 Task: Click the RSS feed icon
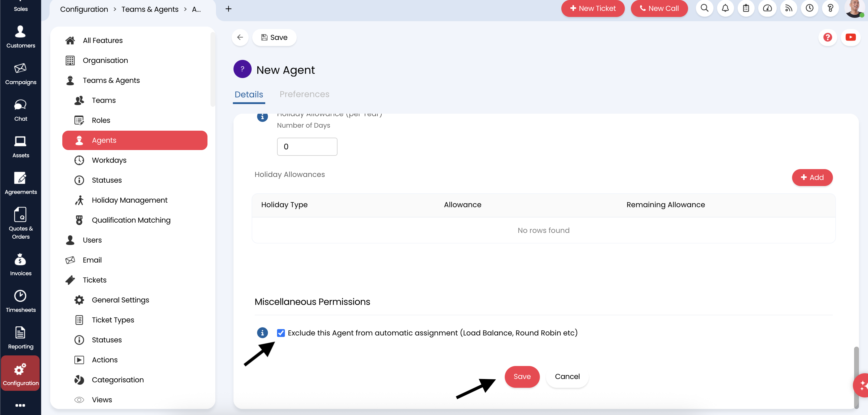788,8
